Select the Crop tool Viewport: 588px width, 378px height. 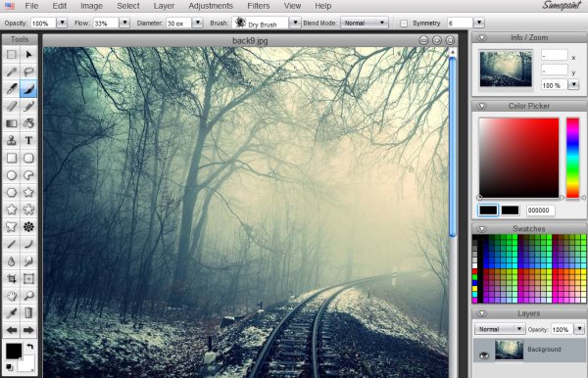[12, 278]
